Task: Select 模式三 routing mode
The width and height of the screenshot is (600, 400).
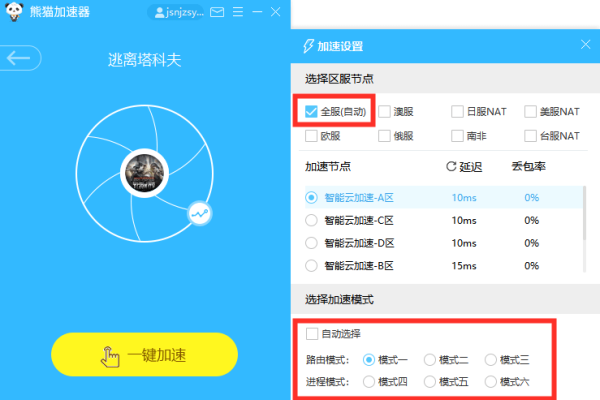Action: (491, 360)
